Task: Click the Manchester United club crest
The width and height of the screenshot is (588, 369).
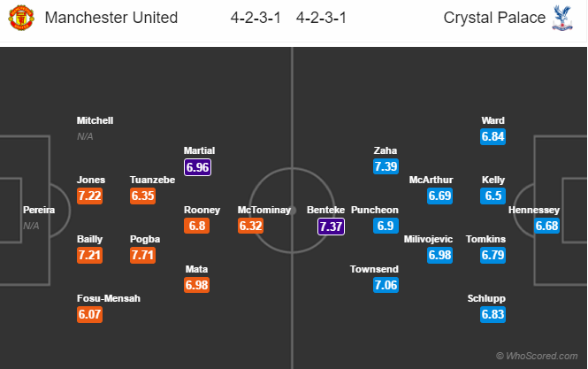Action: click(x=20, y=18)
